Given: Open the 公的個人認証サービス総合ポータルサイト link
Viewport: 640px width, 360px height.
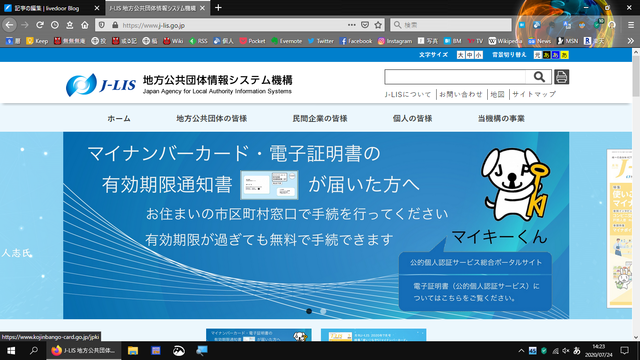Looking at the screenshot, I should coord(476,262).
